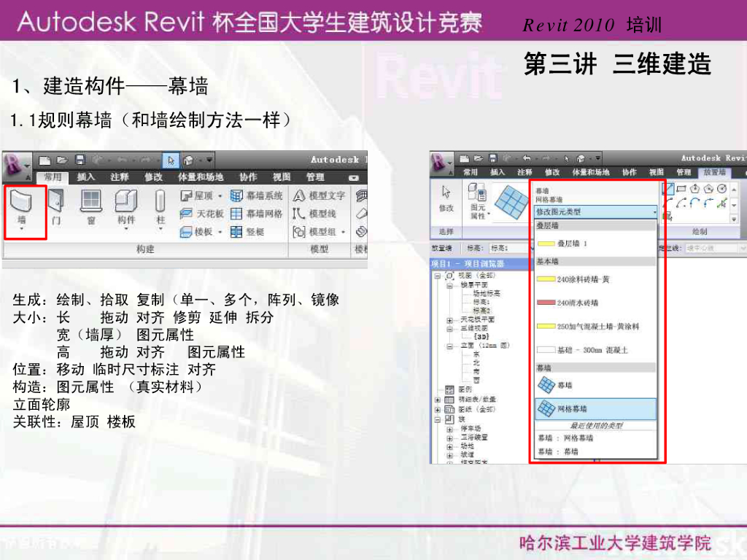Image resolution: width=747 pixels, height=560 pixels.
Task: Expand the 明细表/数量 tree node
Action: click(x=438, y=400)
